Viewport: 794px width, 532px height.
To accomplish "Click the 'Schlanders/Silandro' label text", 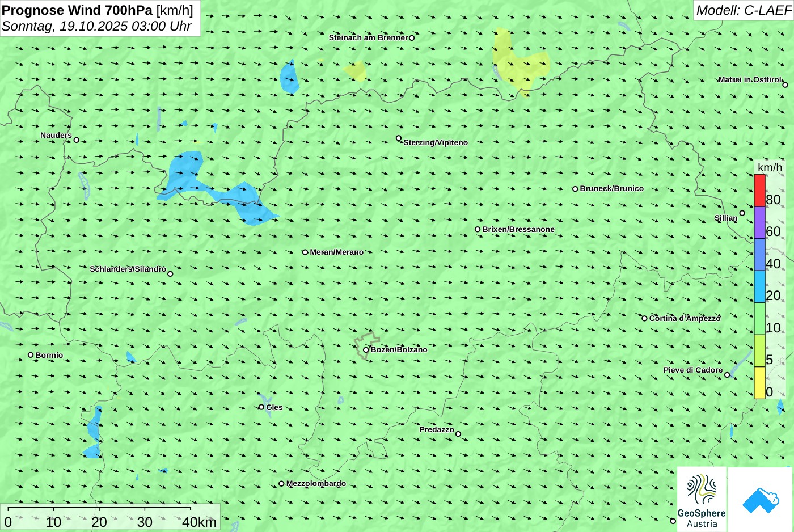I will point(128,269).
